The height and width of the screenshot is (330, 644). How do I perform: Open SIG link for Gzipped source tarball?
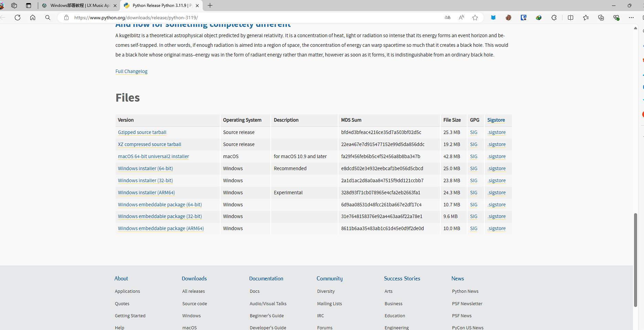(x=474, y=132)
